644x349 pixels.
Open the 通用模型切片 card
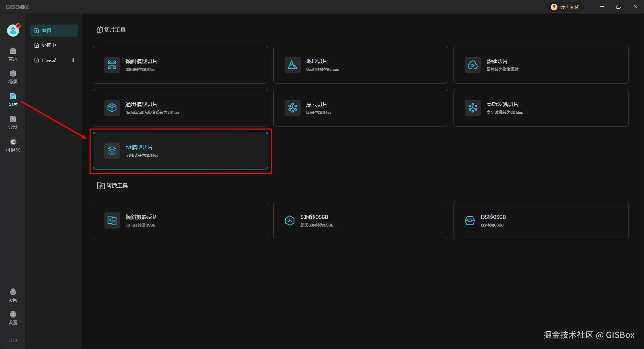point(180,108)
